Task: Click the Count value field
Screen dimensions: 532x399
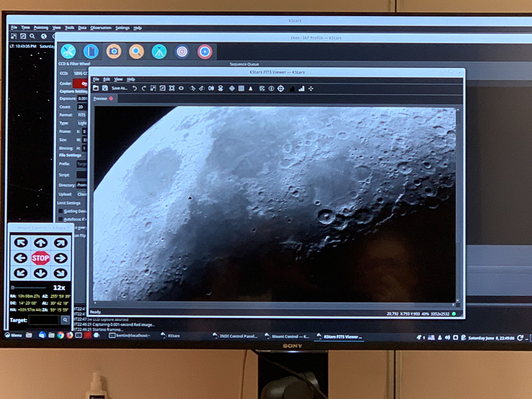Action: (82, 107)
